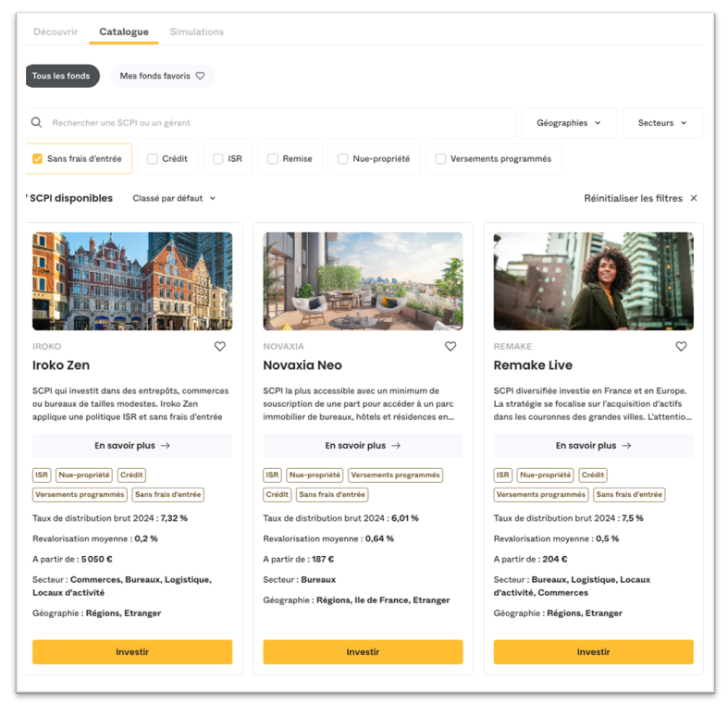Click Nue-propriété tag on Remake Live card

546,476
